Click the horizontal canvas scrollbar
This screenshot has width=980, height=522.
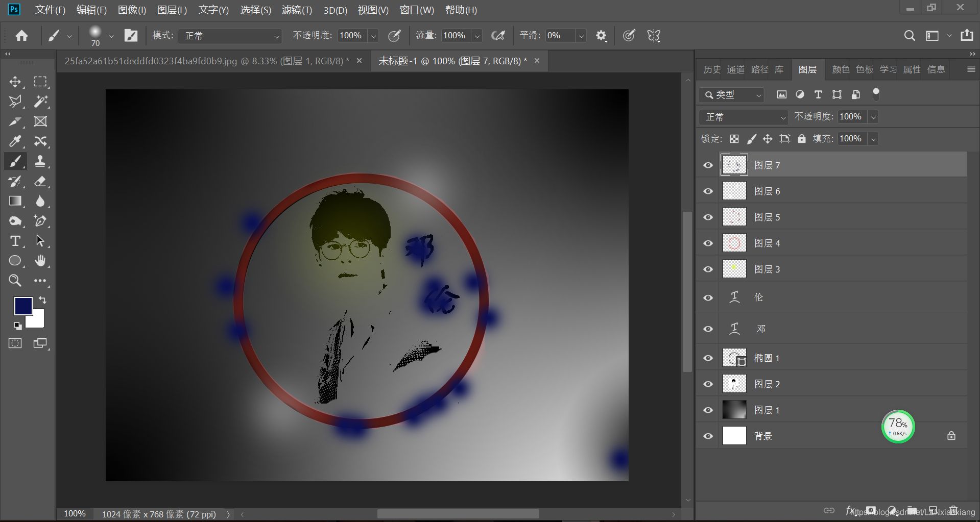(458, 514)
